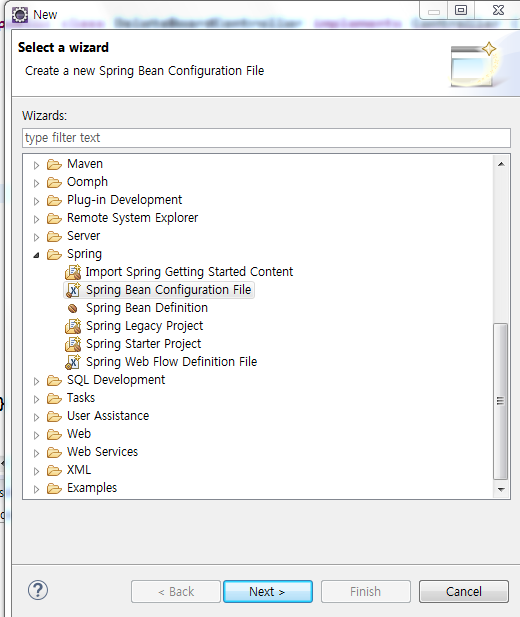Viewport: 520px width, 617px height.
Task: Close the New wizard dialog
Action: coord(498,10)
